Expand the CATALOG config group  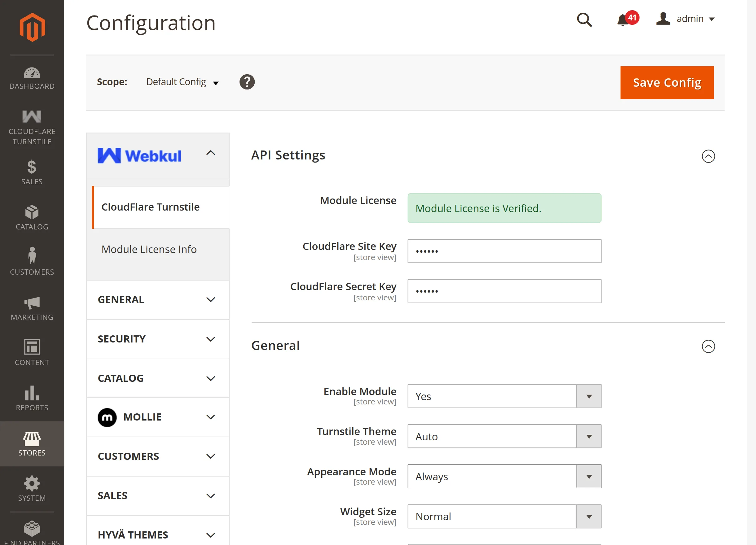[x=158, y=378]
